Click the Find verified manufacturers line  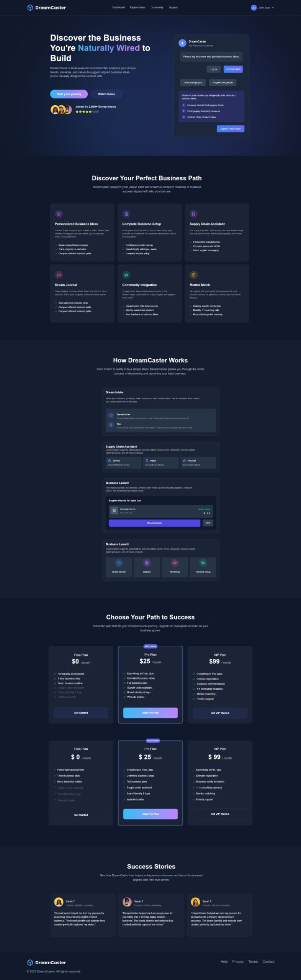206,242
